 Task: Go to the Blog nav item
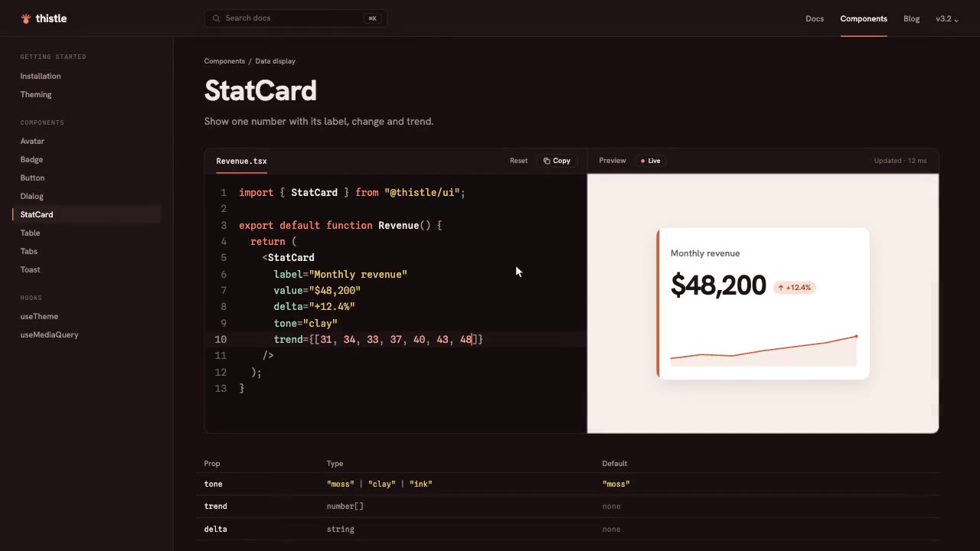911,18
